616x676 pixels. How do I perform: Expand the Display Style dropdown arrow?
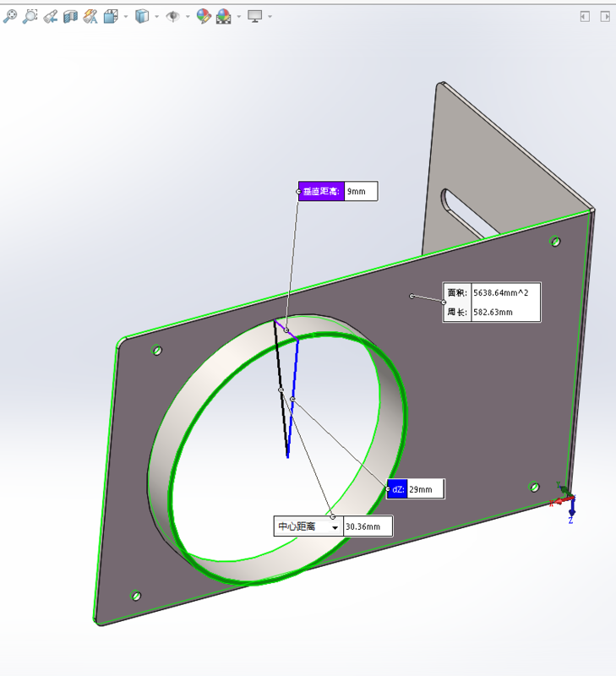click(x=156, y=16)
